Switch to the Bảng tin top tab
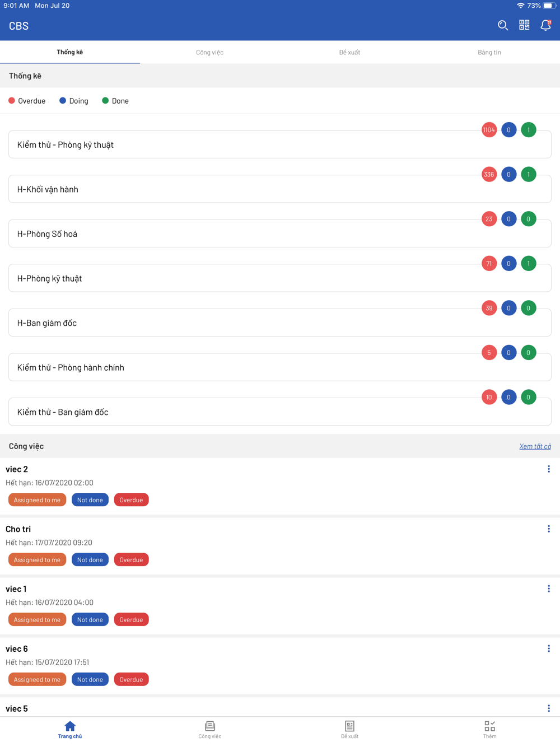Image resolution: width=560 pixels, height=747 pixels. (x=489, y=52)
